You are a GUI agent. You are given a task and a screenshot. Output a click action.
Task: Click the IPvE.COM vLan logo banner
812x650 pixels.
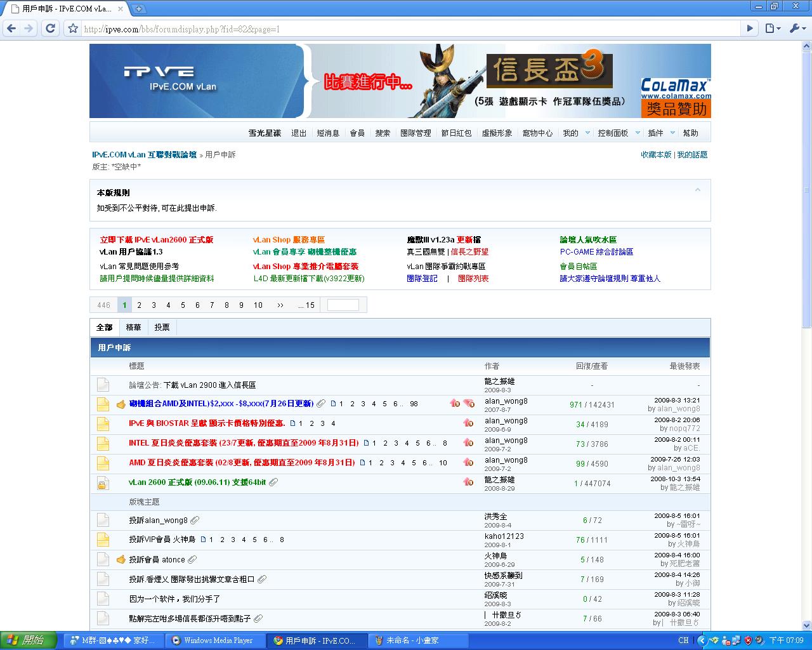pyautogui.click(x=197, y=81)
